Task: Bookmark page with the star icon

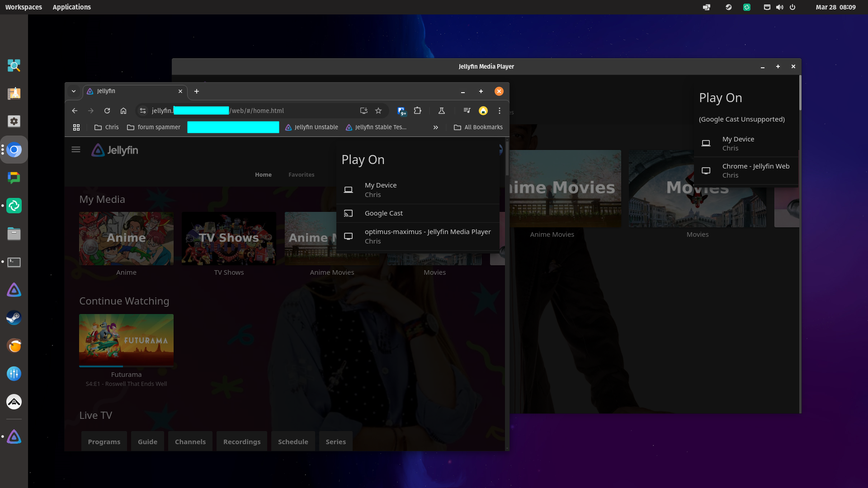Action: (378, 111)
